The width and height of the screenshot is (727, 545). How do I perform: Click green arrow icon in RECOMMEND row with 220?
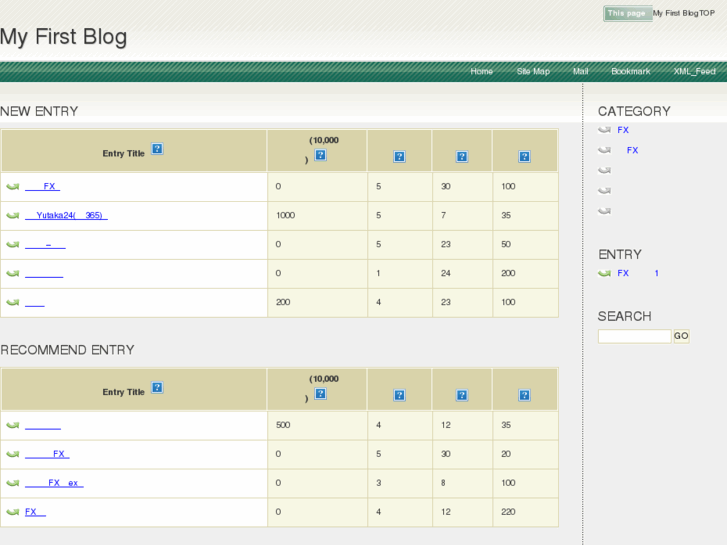pos(13,512)
